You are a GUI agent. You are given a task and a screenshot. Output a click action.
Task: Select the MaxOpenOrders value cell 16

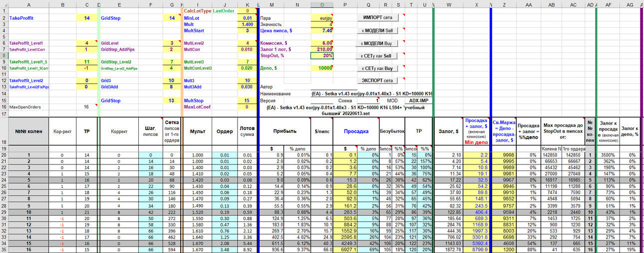87,106
